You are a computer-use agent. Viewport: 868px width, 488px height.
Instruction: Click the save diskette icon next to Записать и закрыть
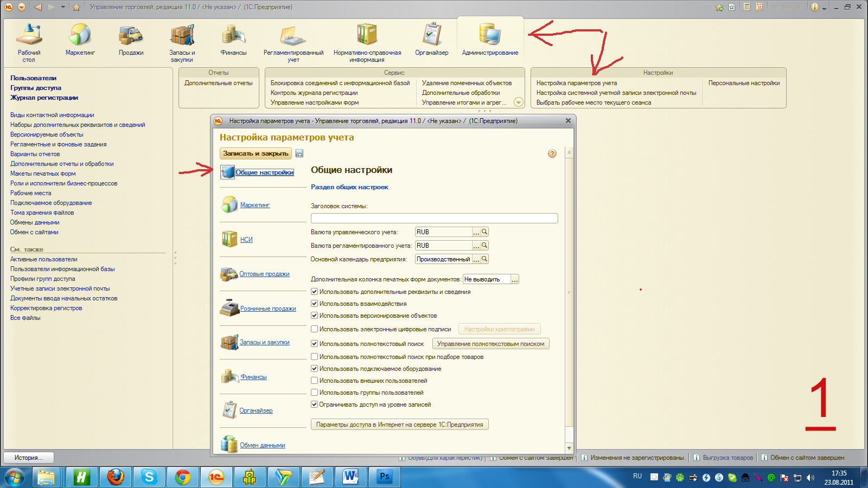click(x=299, y=153)
